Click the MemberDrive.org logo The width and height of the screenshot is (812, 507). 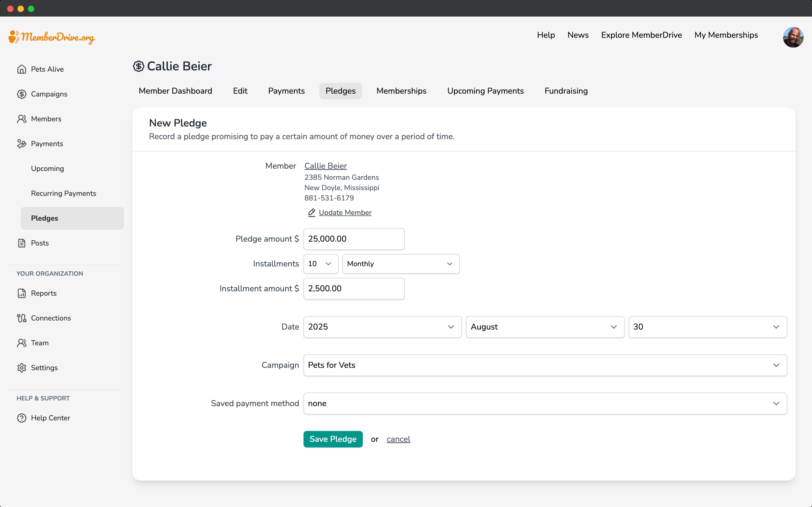[52, 37]
